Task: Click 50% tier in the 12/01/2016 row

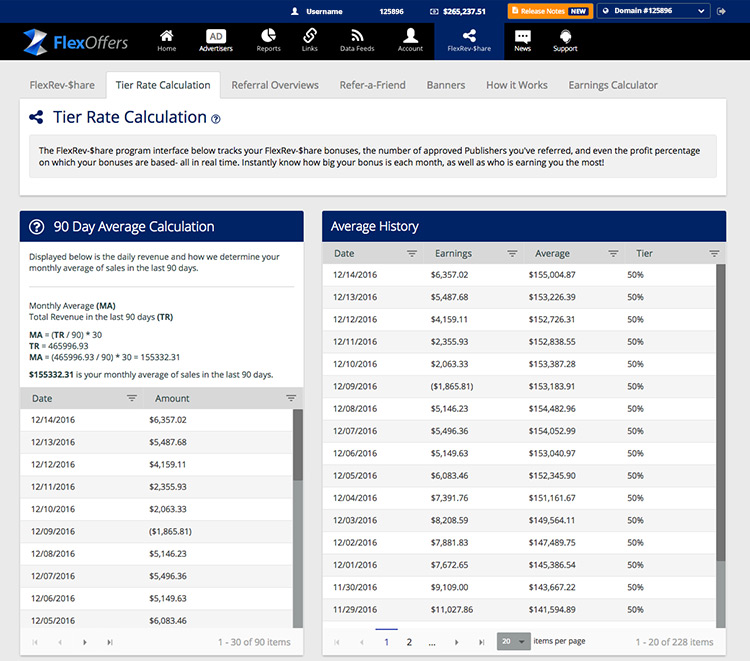Action: tap(635, 565)
